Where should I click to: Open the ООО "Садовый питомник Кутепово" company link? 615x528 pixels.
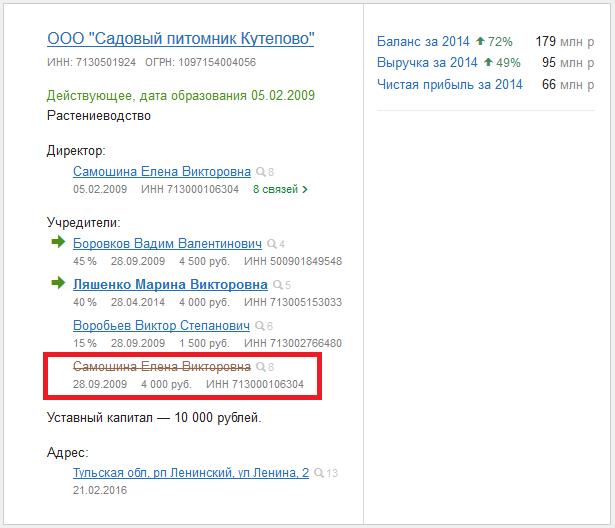click(181, 40)
